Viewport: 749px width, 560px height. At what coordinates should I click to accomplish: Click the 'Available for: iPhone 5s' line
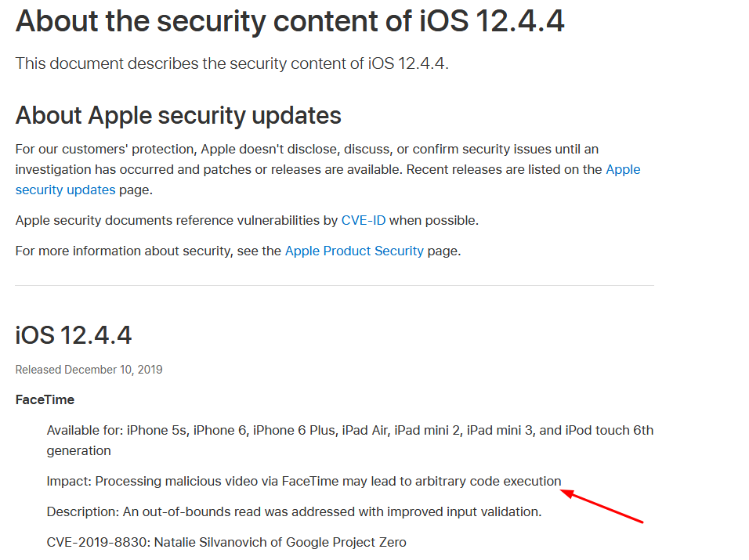click(x=349, y=431)
